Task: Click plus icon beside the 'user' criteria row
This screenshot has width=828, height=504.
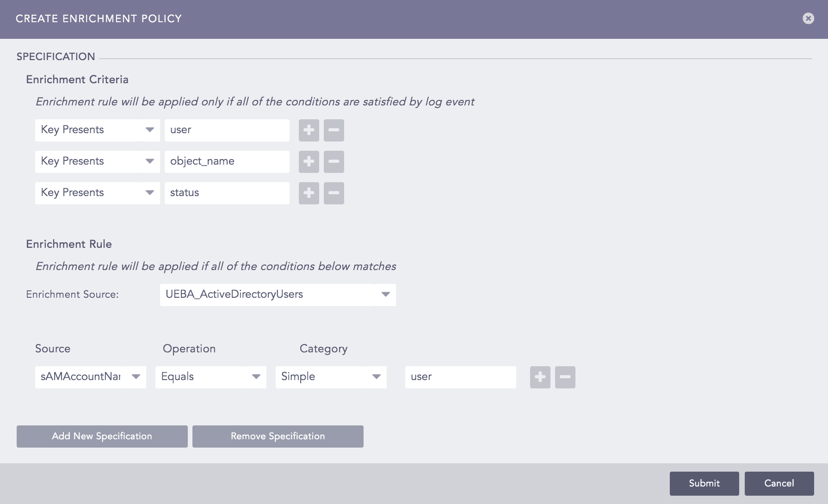Action: pyautogui.click(x=309, y=130)
